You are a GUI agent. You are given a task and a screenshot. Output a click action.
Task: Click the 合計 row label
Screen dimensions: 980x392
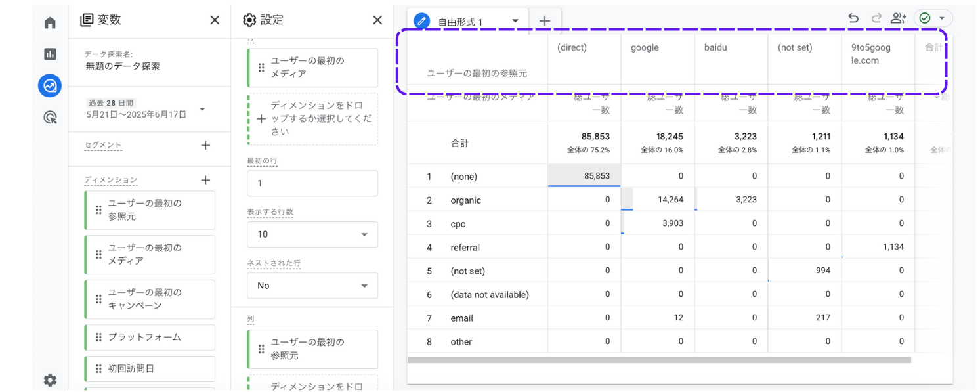[459, 143]
